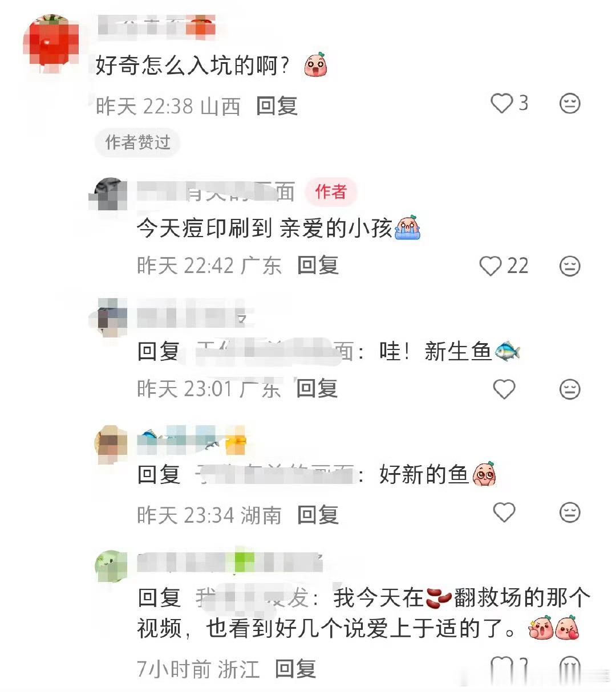This screenshot has width=616, height=692.
Task: Reply to the author's 22:42 广东 comment
Action: pyautogui.click(x=318, y=266)
